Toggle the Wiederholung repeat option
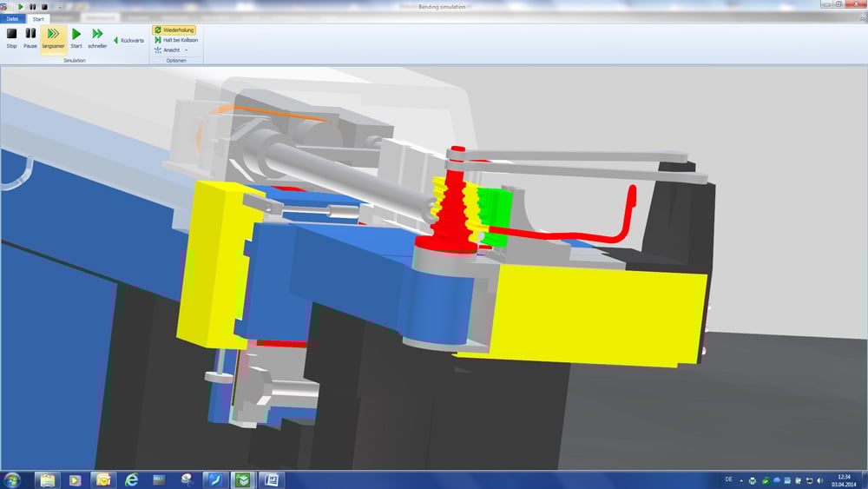Image resolution: width=868 pixels, height=489 pixels. click(x=174, y=30)
